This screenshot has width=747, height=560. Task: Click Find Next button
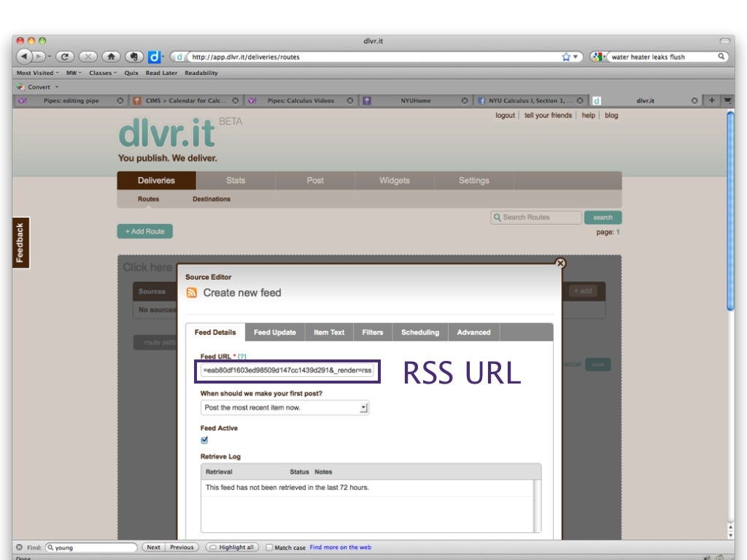coord(153,547)
